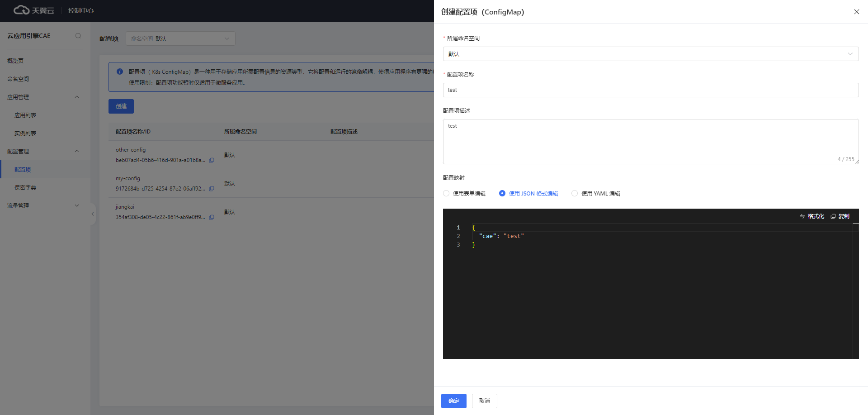The height and width of the screenshot is (415, 868).
Task: Click 控制中心 in the top bar
Action: click(81, 10)
